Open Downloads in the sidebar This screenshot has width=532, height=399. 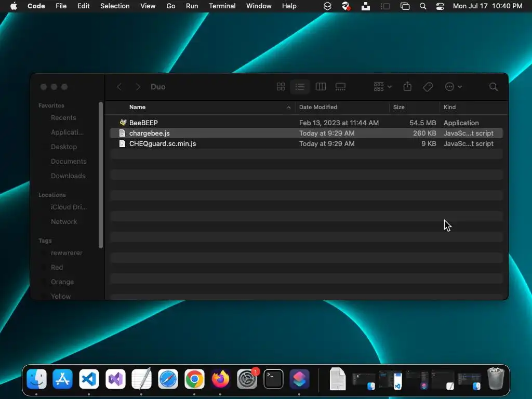[68, 176]
